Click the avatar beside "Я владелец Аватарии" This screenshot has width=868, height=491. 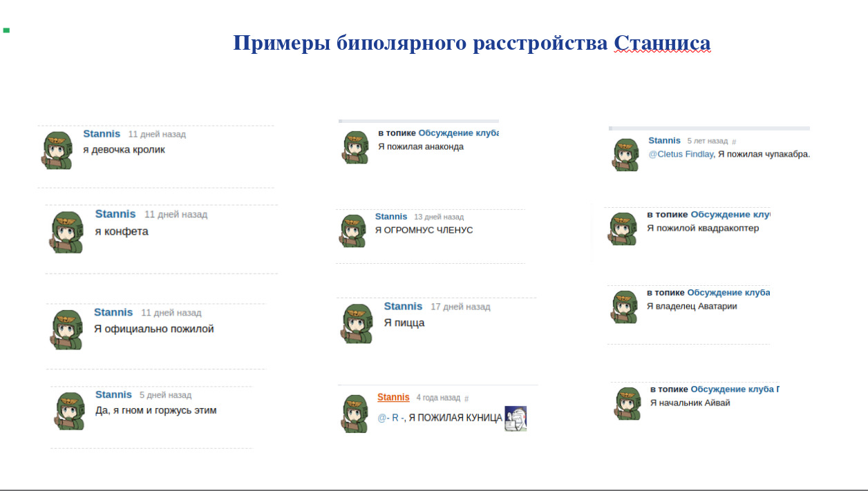[624, 307]
